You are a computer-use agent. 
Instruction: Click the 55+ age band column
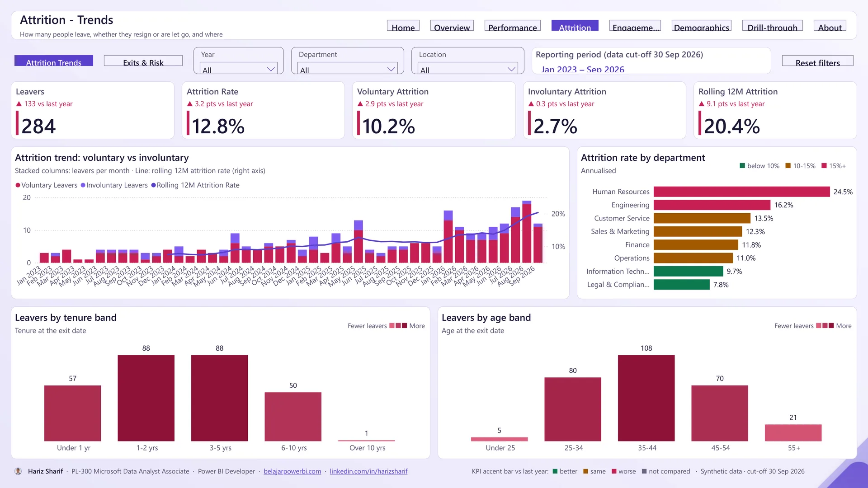[x=793, y=433]
